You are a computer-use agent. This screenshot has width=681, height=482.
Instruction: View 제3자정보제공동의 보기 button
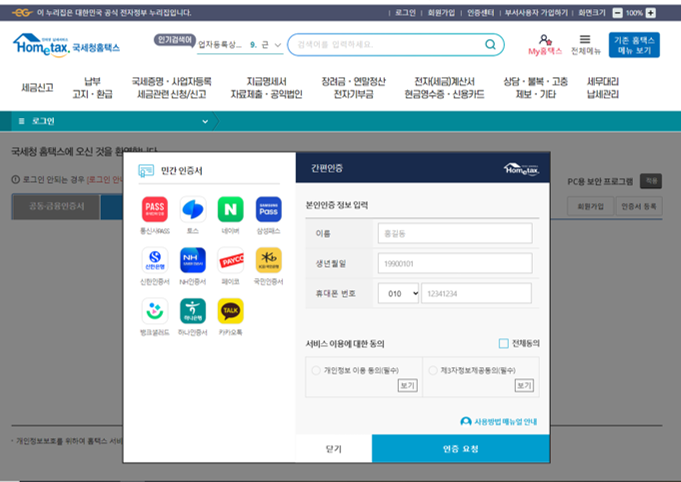coord(524,385)
